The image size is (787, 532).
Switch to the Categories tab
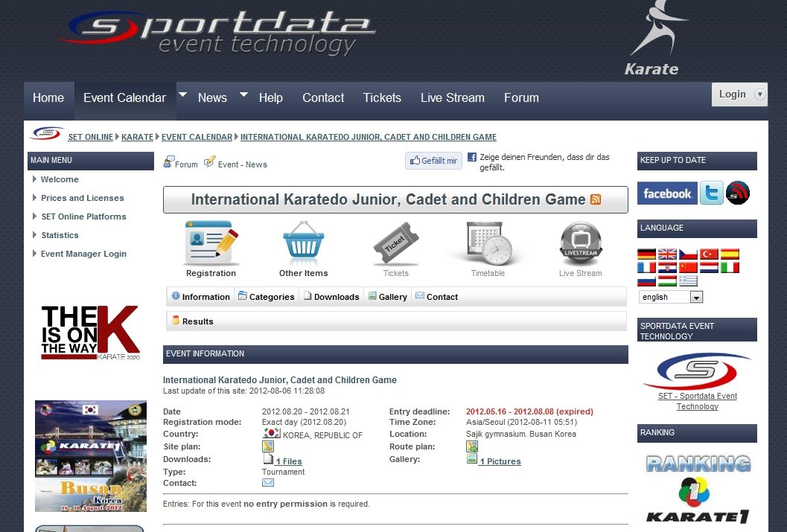(267, 297)
